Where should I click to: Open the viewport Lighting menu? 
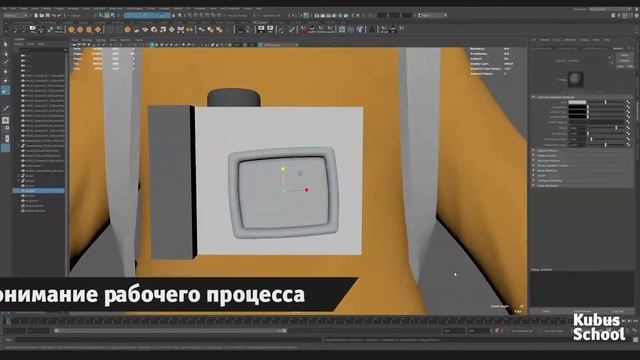pos(100,40)
